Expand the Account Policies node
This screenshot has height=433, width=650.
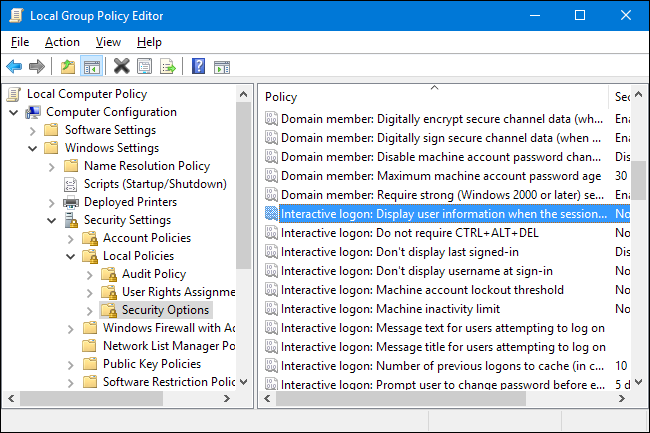pyautogui.click(x=71, y=238)
